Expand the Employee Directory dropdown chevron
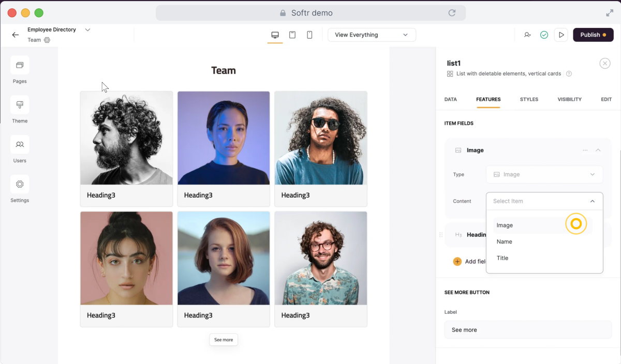Screen dimensions: 621x364 (x=87, y=29)
